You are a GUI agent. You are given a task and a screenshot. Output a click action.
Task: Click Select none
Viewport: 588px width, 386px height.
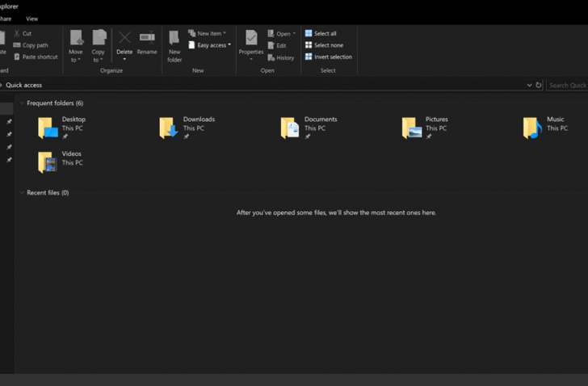[x=324, y=45]
